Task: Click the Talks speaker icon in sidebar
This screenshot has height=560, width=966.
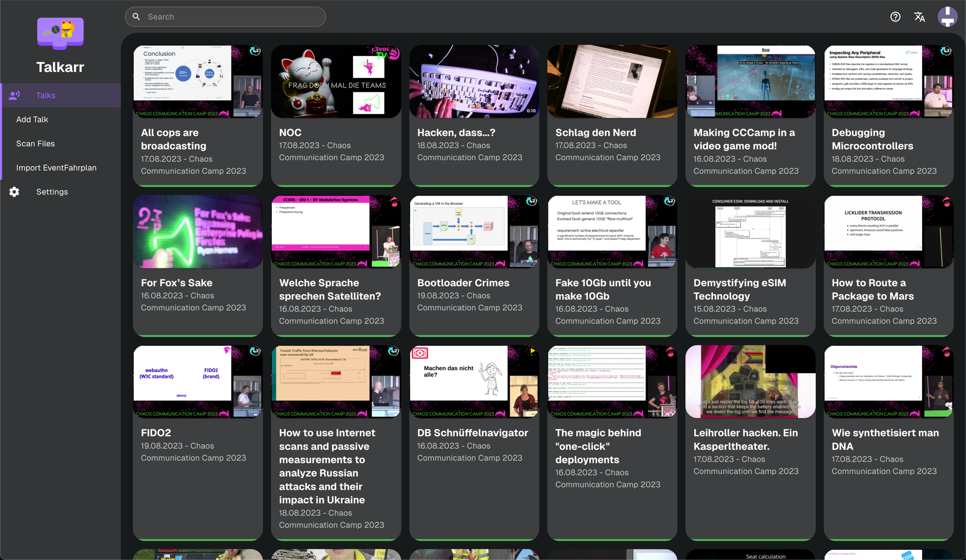Action: pos(14,95)
